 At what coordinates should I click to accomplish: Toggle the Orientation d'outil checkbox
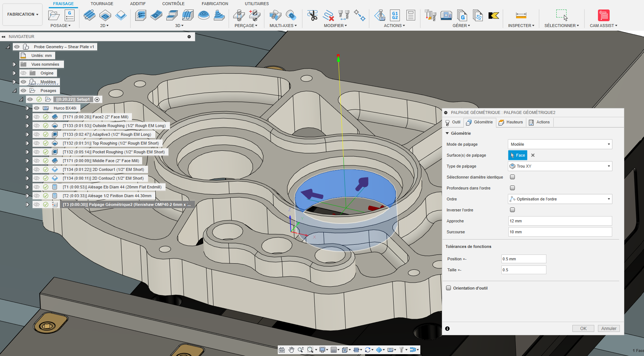[448, 288]
